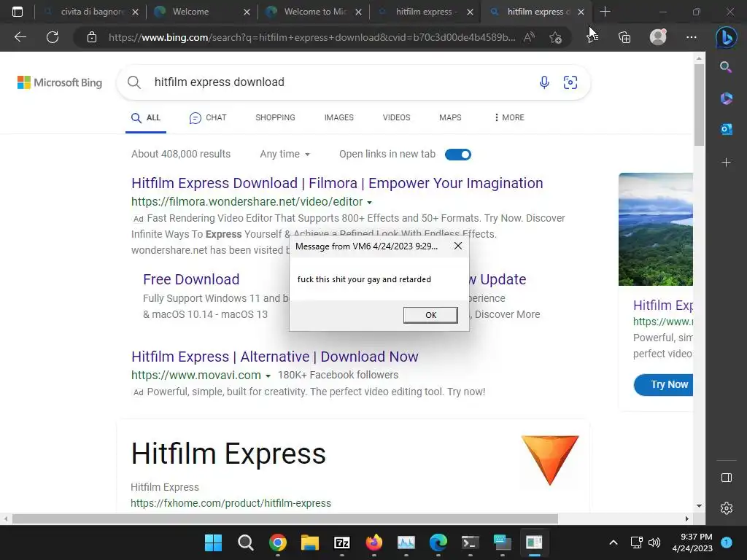This screenshot has height=560, width=747.
Task: Click the vertical scrollbar thumb
Action: click(x=699, y=105)
